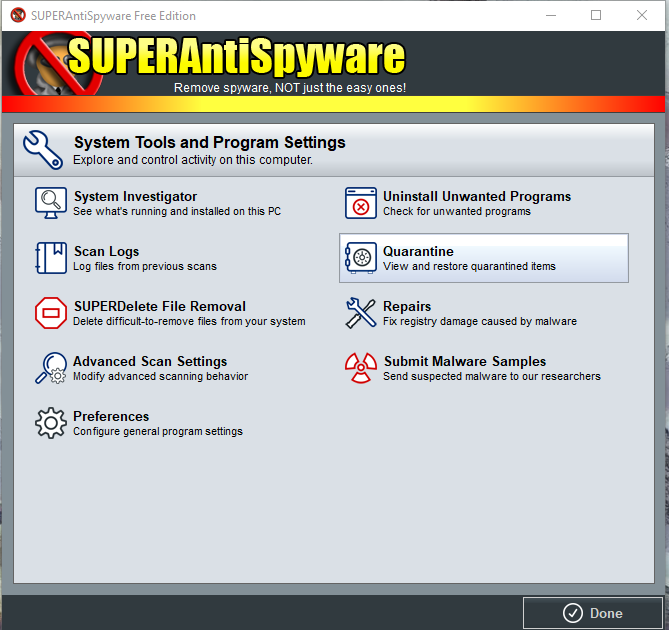This screenshot has height=630, width=669.
Task: Open SUPERDelete File Removal link
Action: coord(160,306)
